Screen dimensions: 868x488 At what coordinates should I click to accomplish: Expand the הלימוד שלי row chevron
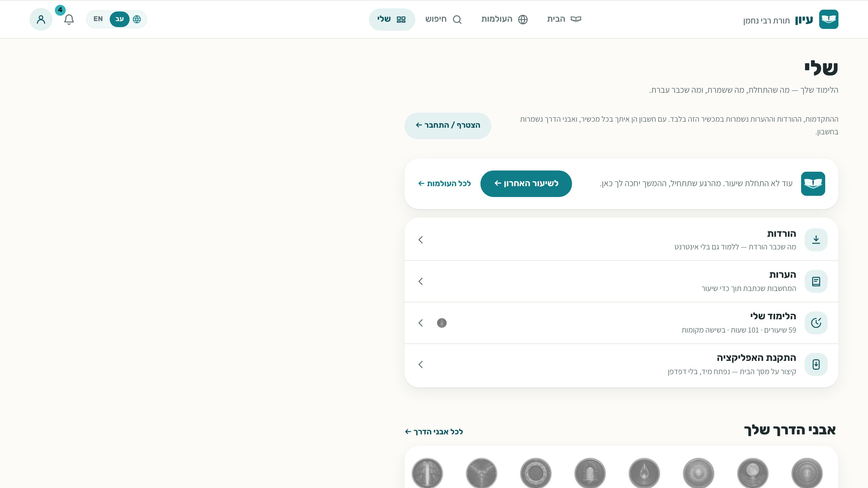click(x=420, y=323)
